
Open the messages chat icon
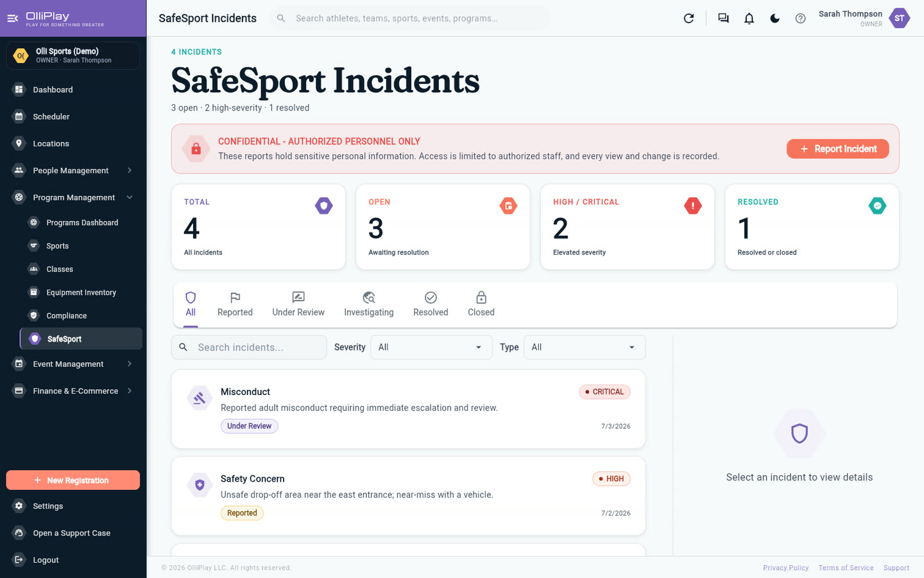point(723,18)
